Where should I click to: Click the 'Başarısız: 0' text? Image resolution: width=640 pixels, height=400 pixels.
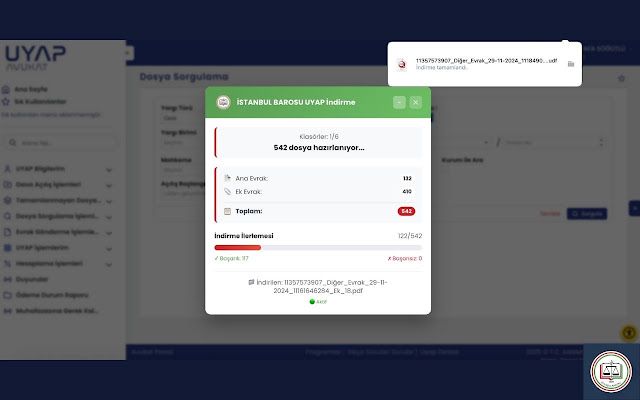(404, 258)
